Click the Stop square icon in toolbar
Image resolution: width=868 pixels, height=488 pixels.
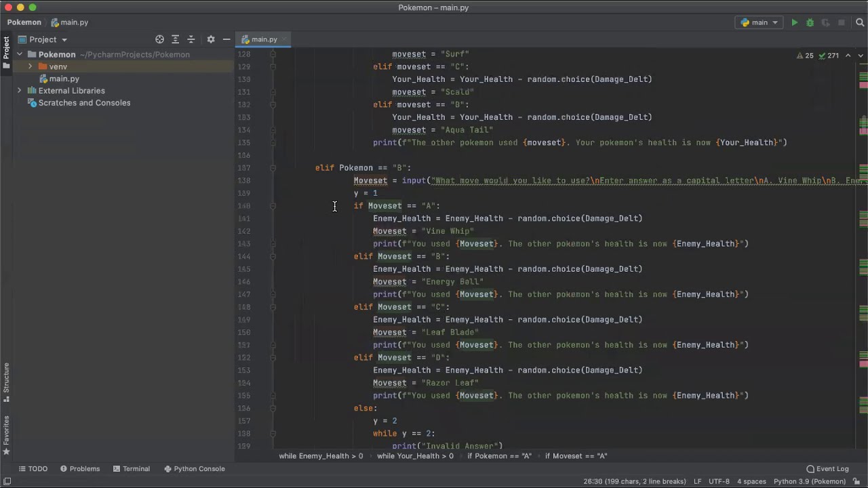click(842, 22)
